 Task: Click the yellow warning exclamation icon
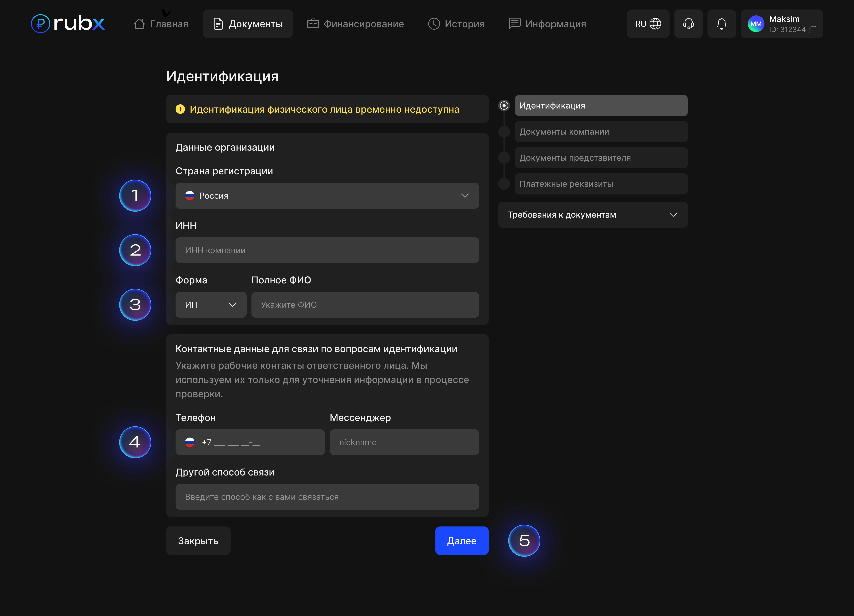tap(180, 109)
